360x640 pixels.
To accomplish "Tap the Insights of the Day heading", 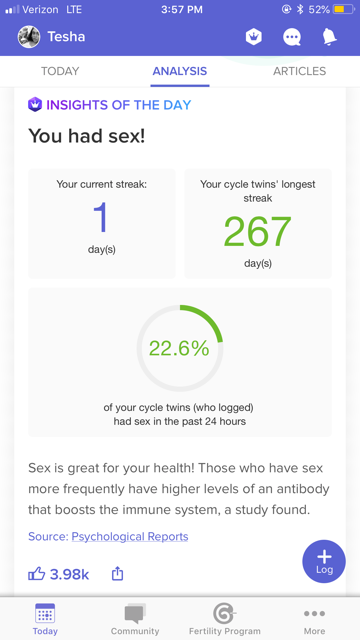I will coord(109,105).
